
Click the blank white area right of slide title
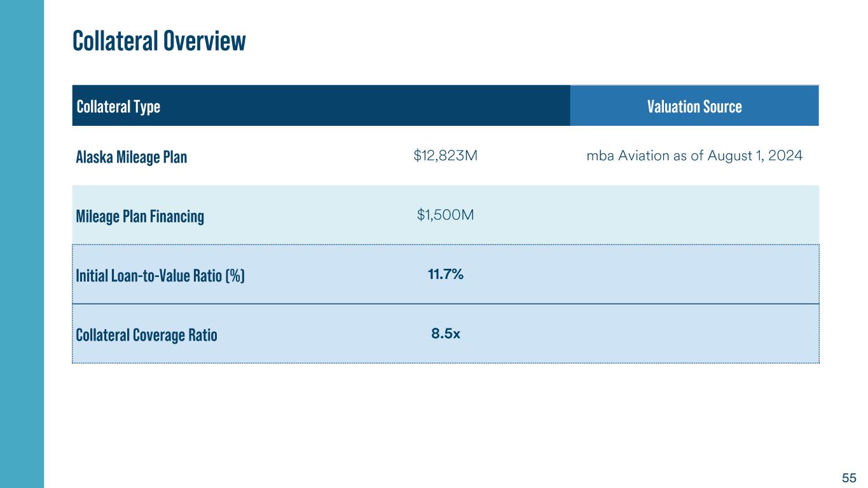pyautogui.click(x=541, y=41)
